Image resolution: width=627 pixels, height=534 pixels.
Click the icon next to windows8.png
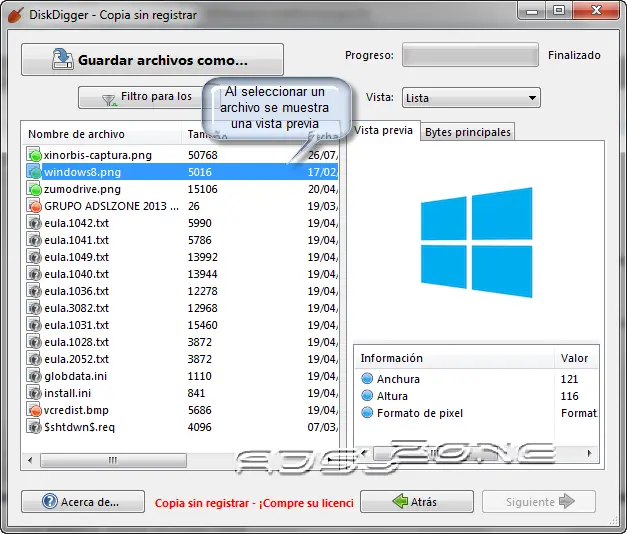[34, 172]
